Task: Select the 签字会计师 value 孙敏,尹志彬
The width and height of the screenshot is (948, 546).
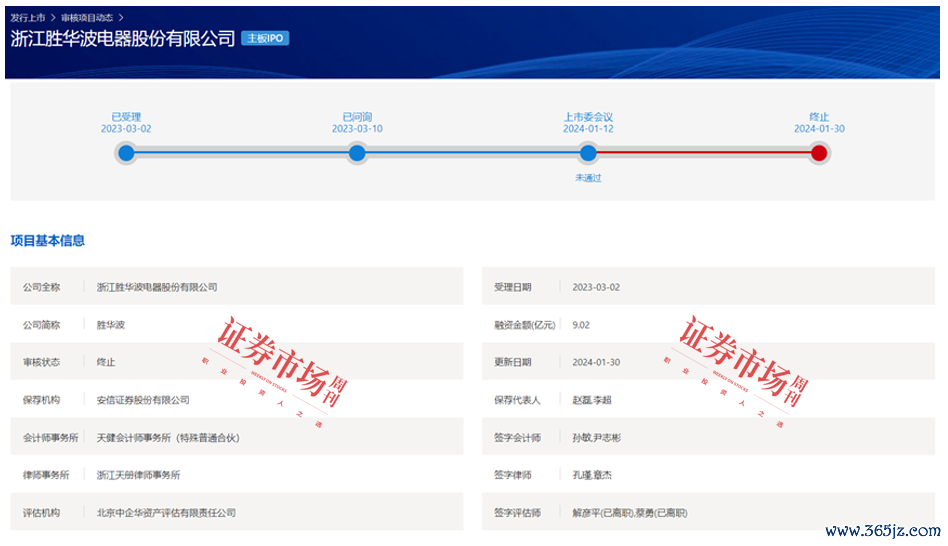Action: (597, 437)
